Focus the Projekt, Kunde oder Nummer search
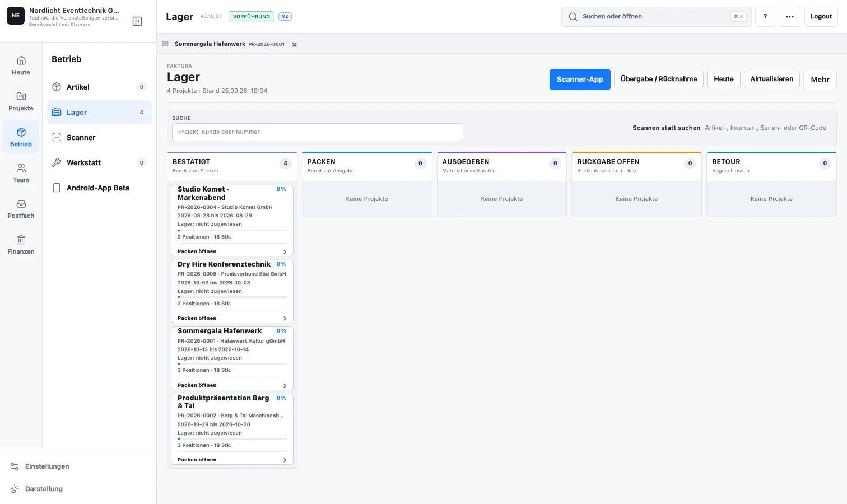Screen dimensions: 847x504 tap(318, 132)
